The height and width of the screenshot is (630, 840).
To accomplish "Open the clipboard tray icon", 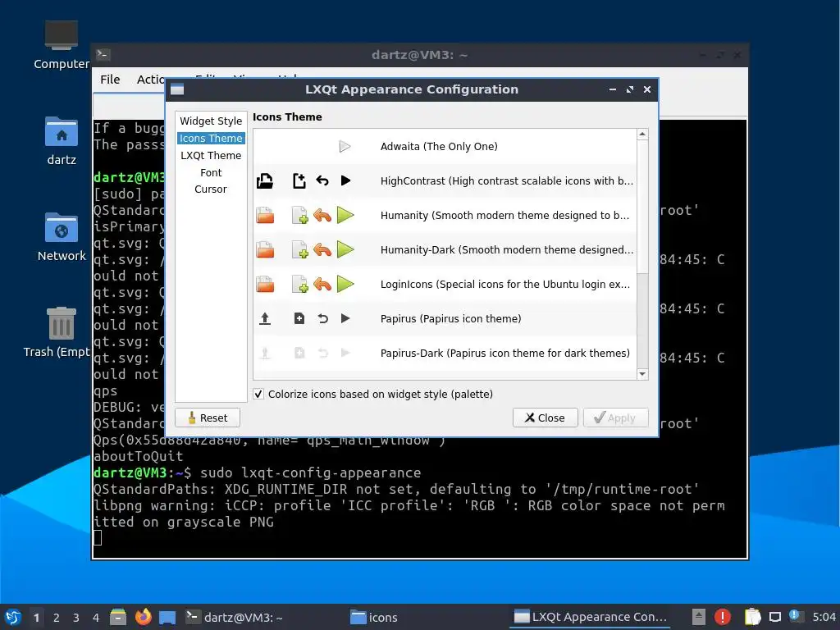I will coord(752,617).
